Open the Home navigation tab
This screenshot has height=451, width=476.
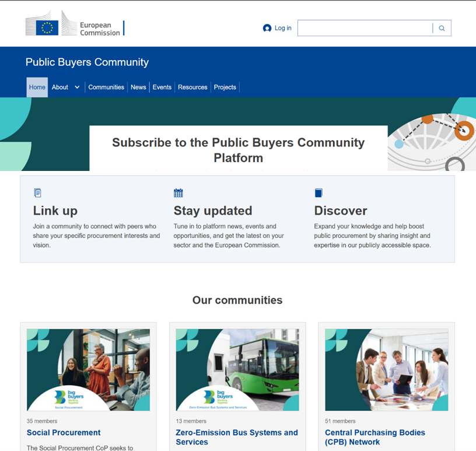click(x=37, y=88)
